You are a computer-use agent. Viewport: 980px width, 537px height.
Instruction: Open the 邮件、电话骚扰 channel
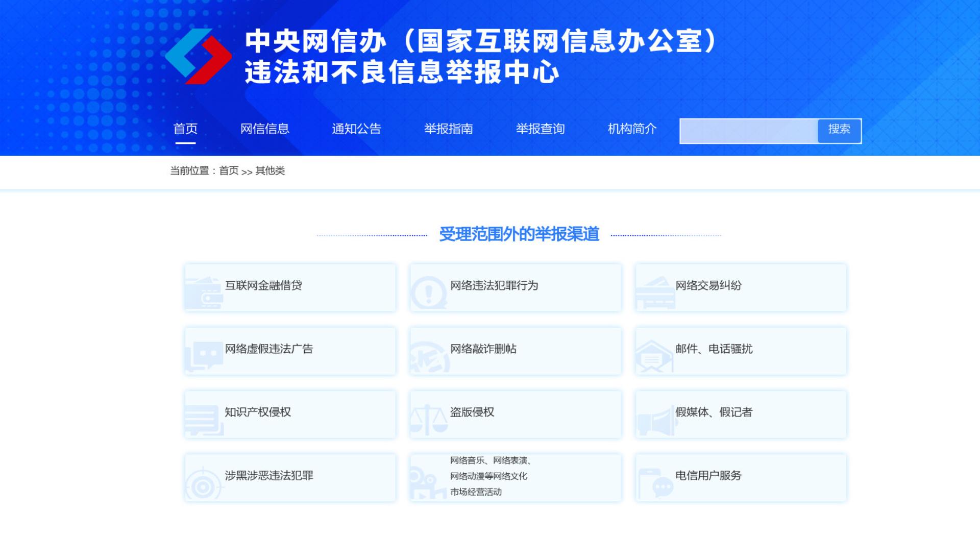(741, 351)
